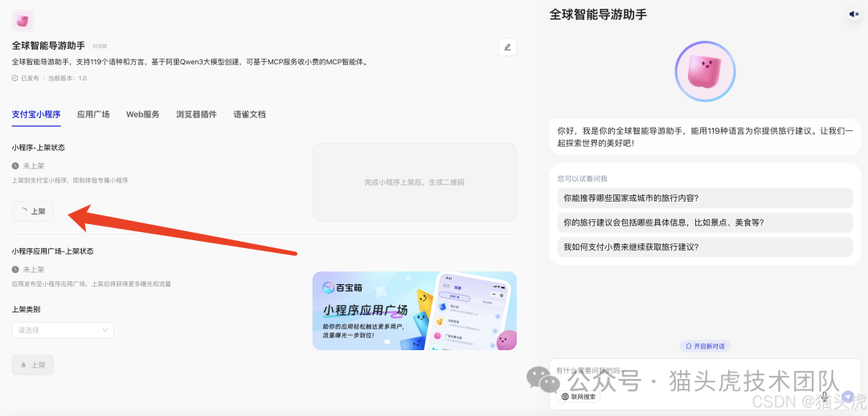Start a new chat with 开启新对话
Screen dimensions: 868x416
coord(706,346)
